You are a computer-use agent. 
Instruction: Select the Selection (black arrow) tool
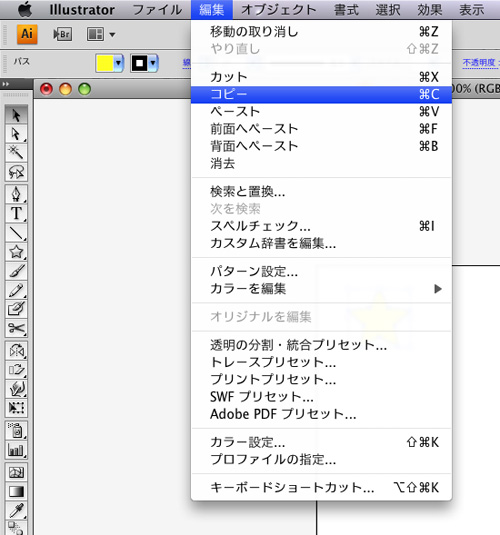(x=16, y=115)
